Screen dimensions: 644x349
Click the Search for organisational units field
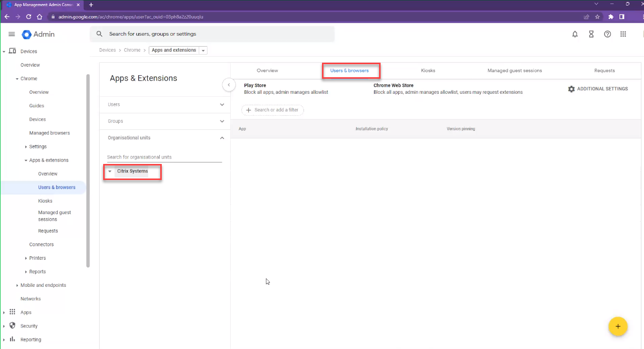pos(164,157)
